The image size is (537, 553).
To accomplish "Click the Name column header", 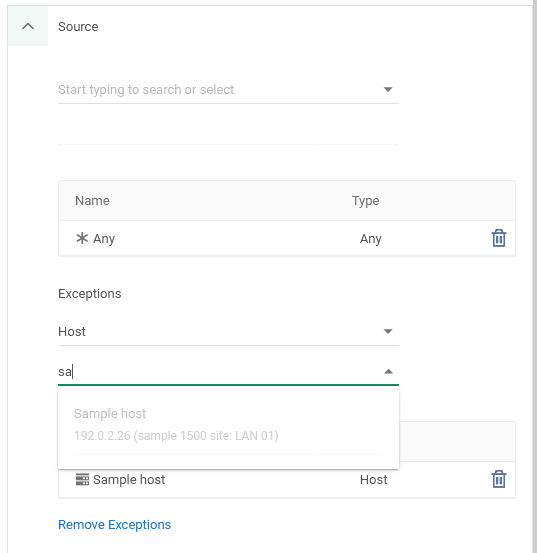I will [92, 200].
